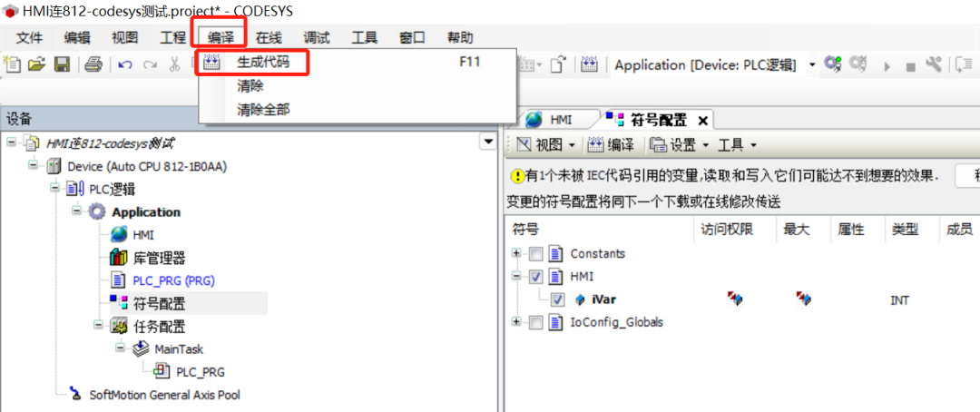Viewport: 980px width, 412px height.
Task: Open the 工程 menu
Action: [172, 37]
